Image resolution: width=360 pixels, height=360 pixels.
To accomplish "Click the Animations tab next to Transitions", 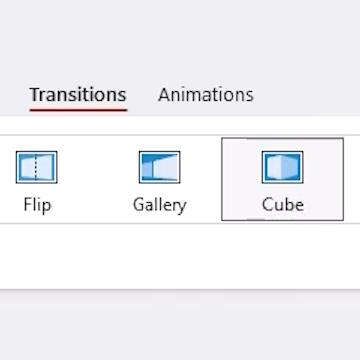I will point(206,95).
